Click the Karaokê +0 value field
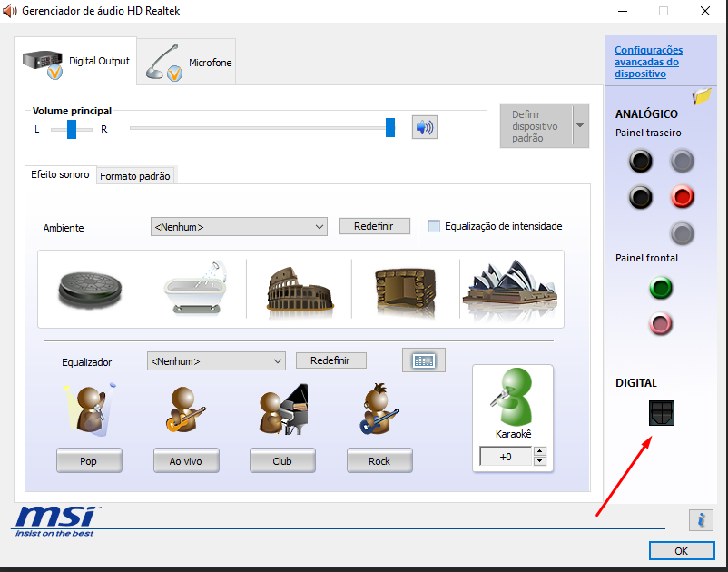Image resolution: width=728 pixels, height=572 pixels. (506, 457)
